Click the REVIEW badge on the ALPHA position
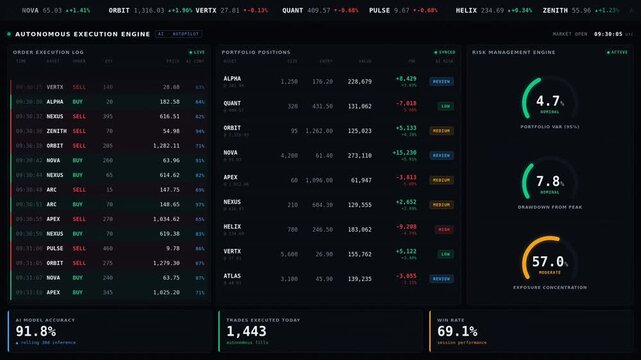Viewport: 641px width, 360px height. point(442,82)
